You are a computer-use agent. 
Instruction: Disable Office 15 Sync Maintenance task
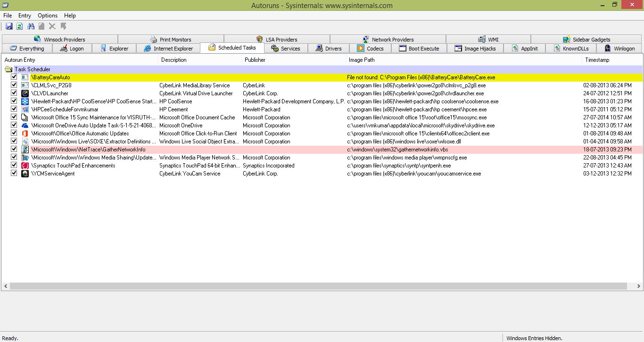point(14,117)
